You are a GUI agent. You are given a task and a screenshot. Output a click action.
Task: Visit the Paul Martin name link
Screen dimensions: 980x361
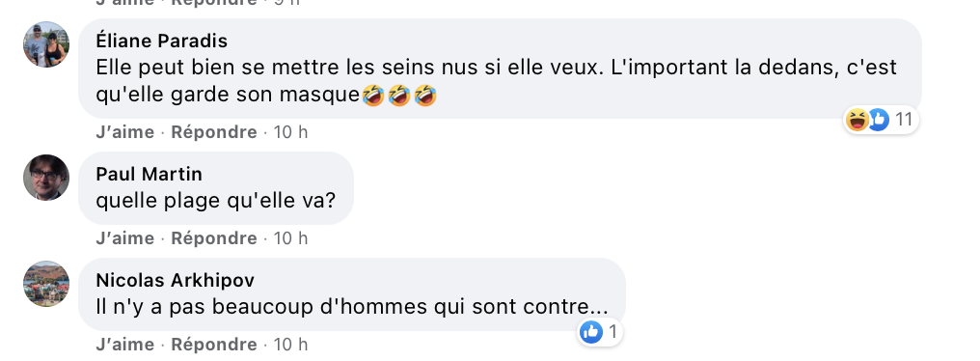149,174
